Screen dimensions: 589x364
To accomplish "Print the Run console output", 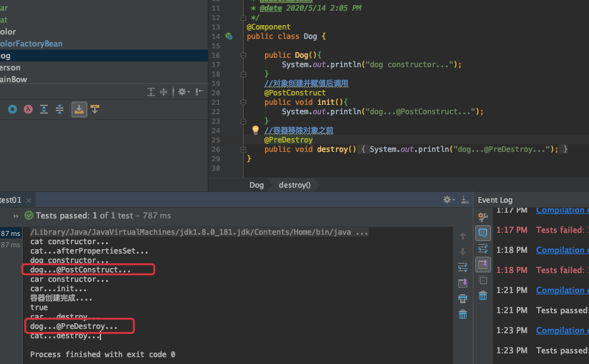I will [463, 299].
